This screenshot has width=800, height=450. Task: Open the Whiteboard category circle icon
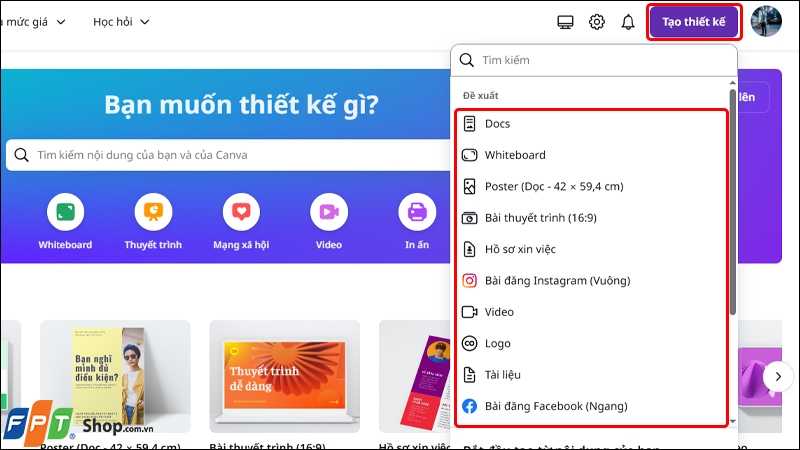pos(65,212)
